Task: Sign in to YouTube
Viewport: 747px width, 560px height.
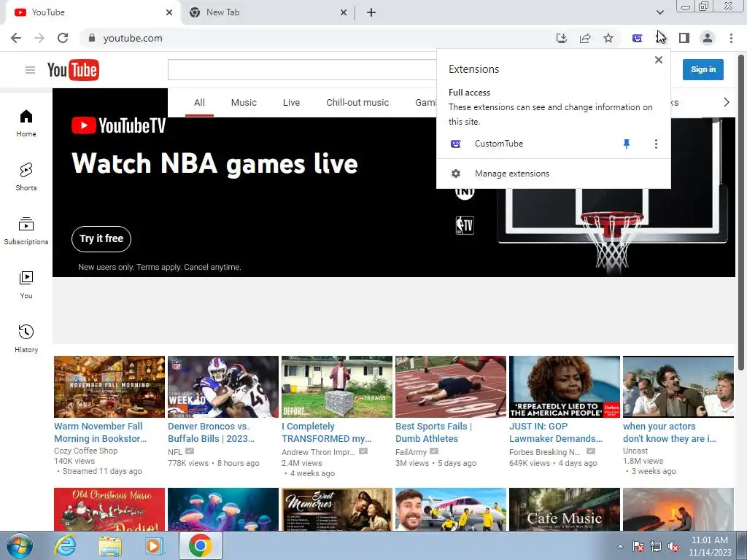Action: pyautogui.click(x=703, y=69)
